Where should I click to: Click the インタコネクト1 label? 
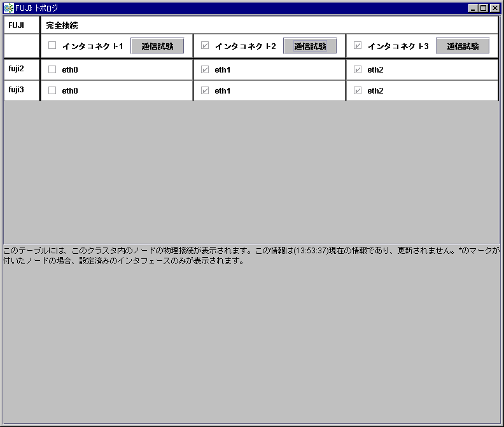pyautogui.click(x=92, y=46)
